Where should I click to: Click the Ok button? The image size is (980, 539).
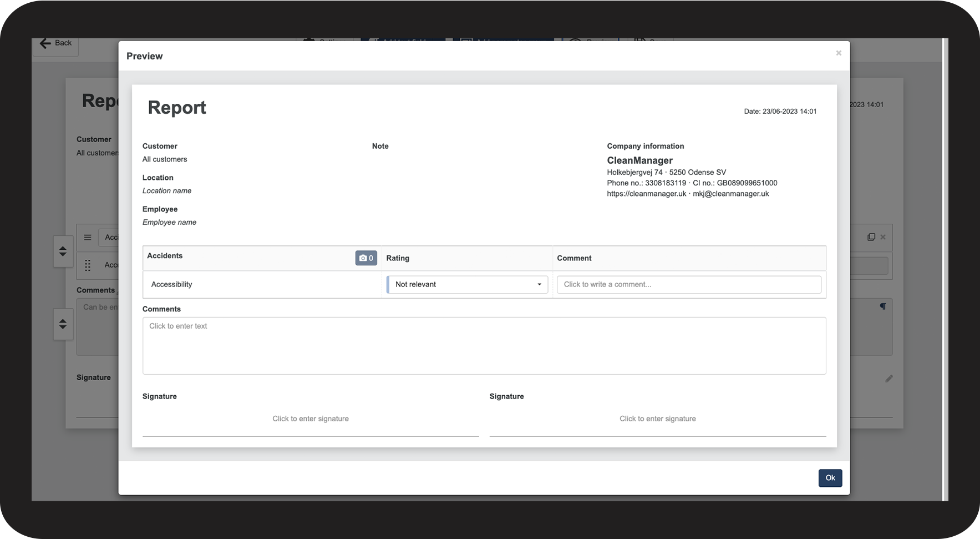click(x=830, y=478)
